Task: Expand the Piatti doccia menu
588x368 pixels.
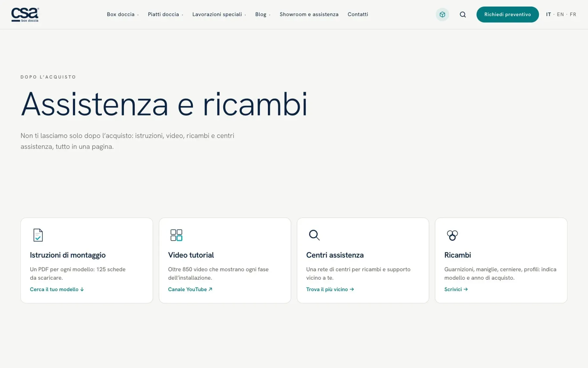Action: coord(165,14)
